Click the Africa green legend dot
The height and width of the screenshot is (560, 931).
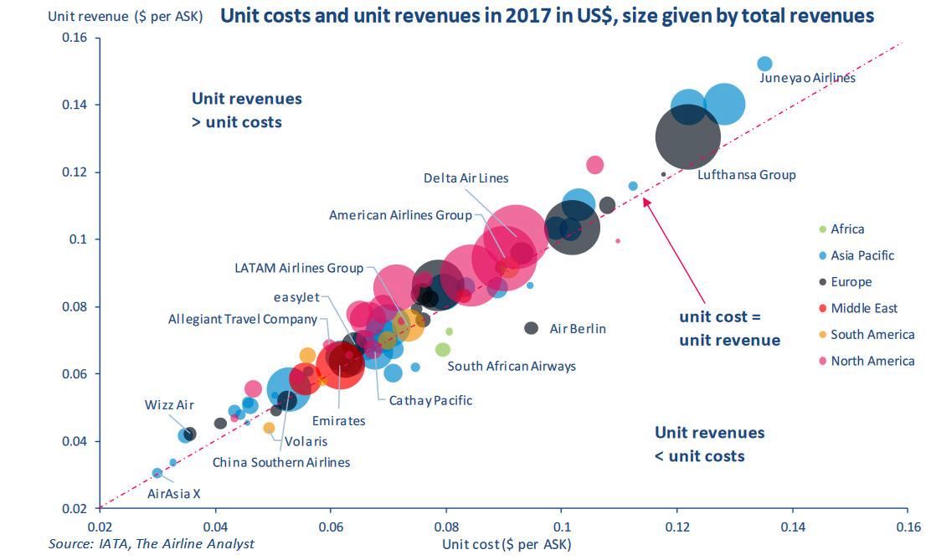tap(821, 229)
